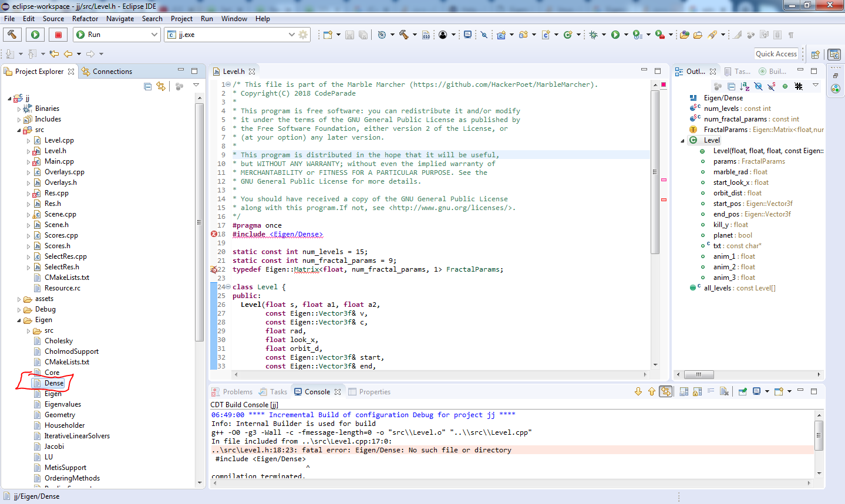
Task: Open the Refactor menu
Action: [85, 19]
